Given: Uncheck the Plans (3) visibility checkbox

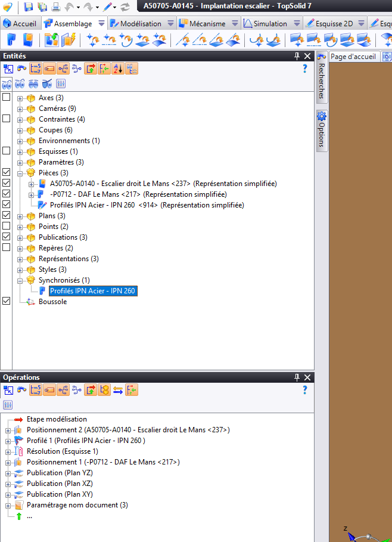Looking at the screenshot, I should (x=6, y=215).
